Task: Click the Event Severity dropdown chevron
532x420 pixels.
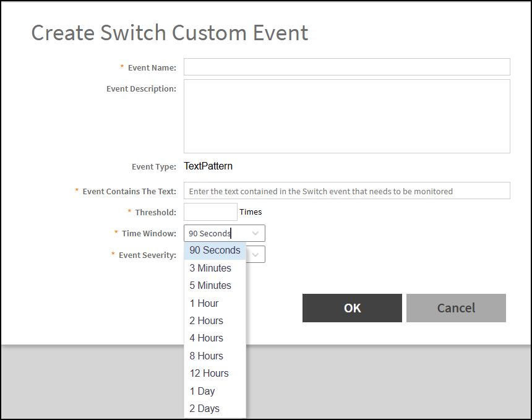Action: coord(256,255)
